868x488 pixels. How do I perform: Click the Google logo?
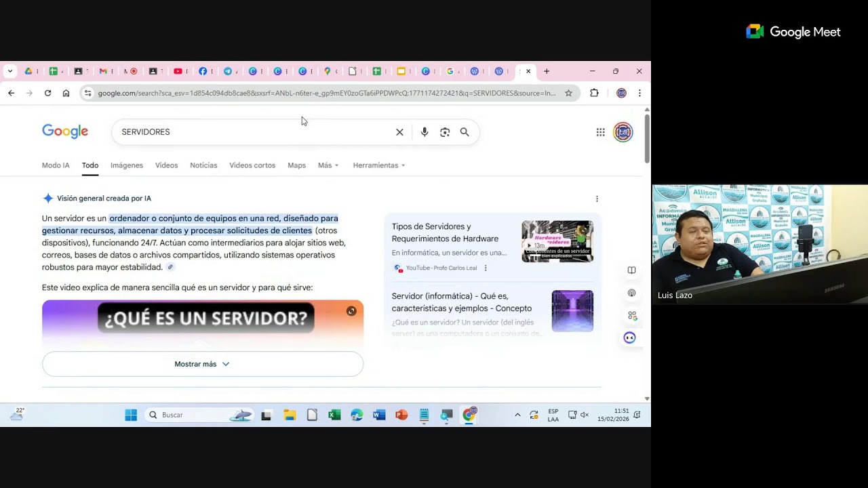65,131
